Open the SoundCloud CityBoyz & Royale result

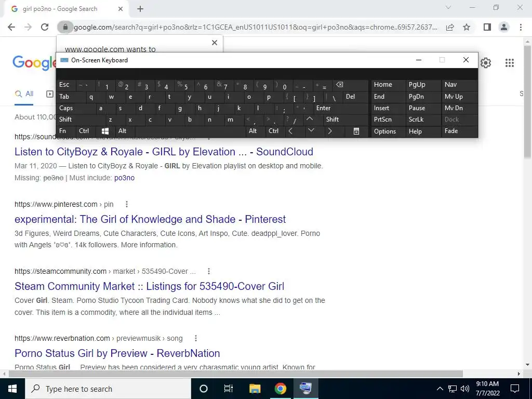coord(164,152)
